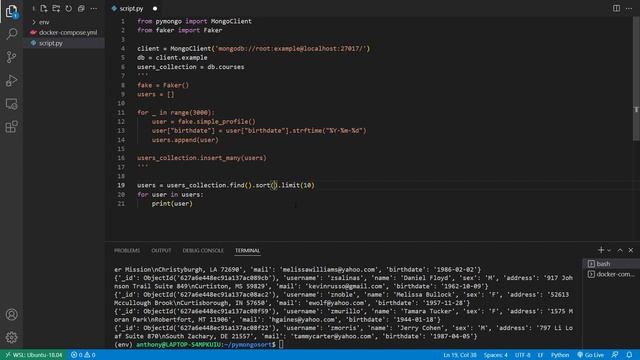The height and width of the screenshot is (360, 640).
Task: Open the feedback icon in status bar
Action: click(615, 355)
